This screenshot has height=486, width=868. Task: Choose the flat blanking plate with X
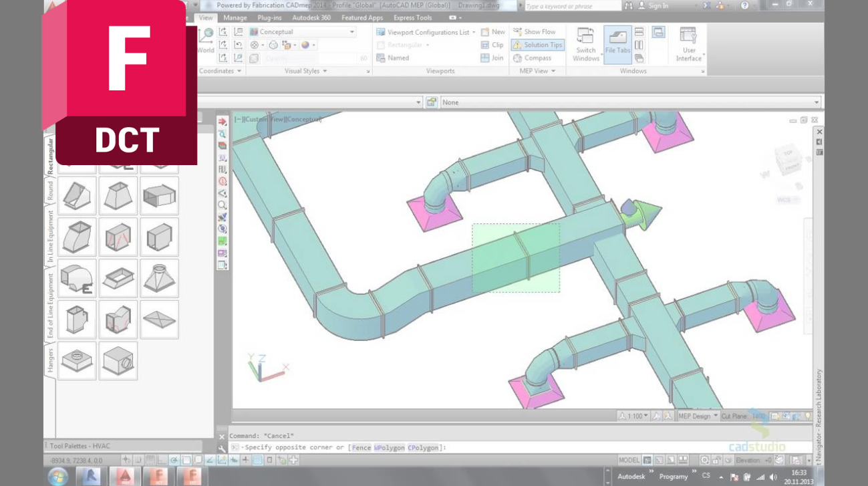pyautogui.click(x=159, y=320)
